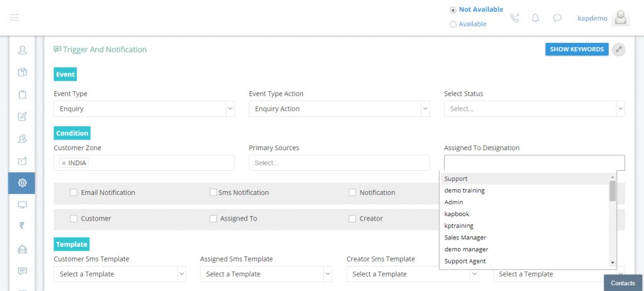
Task: Enable the Email Notification checkbox
Action: [x=74, y=192]
